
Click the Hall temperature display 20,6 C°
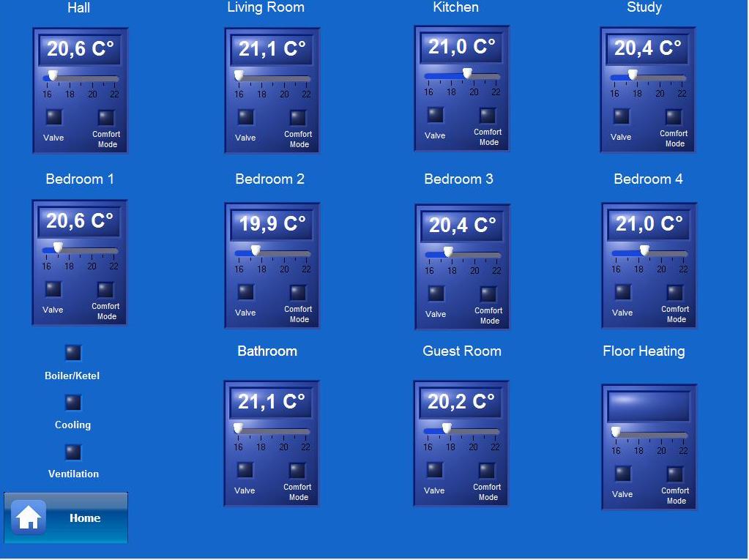point(81,50)
